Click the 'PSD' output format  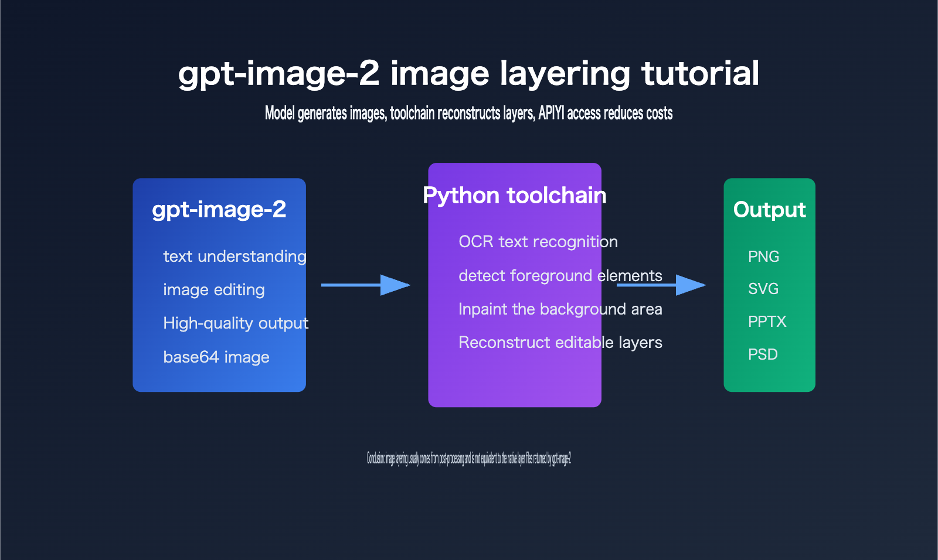(763, 354)
